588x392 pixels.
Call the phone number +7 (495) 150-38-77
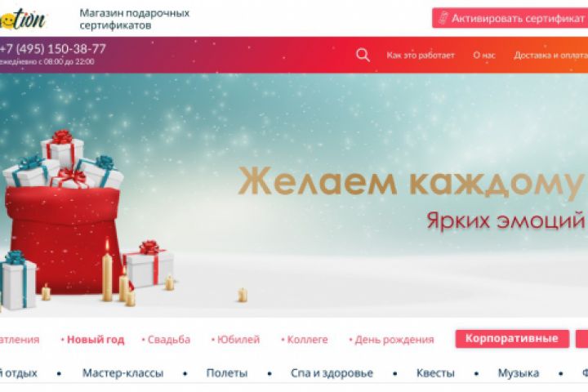[52, 49]
